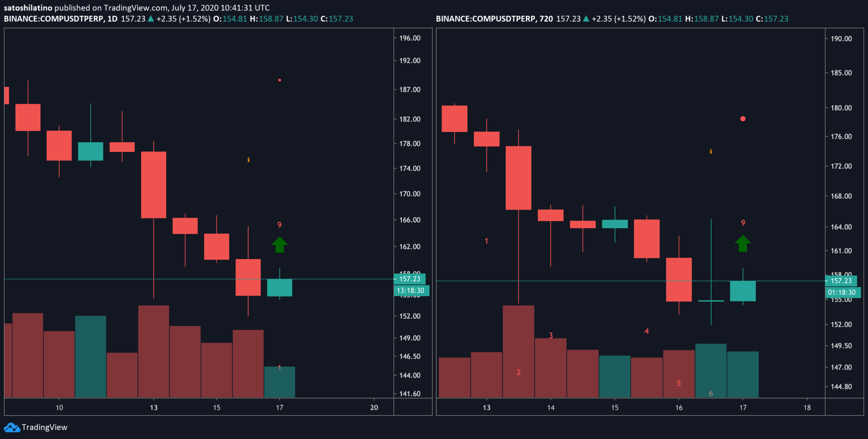868x439 pixels.
Task: Click date label 20 on 1D time axis
Action: click(x=374, y=408)
